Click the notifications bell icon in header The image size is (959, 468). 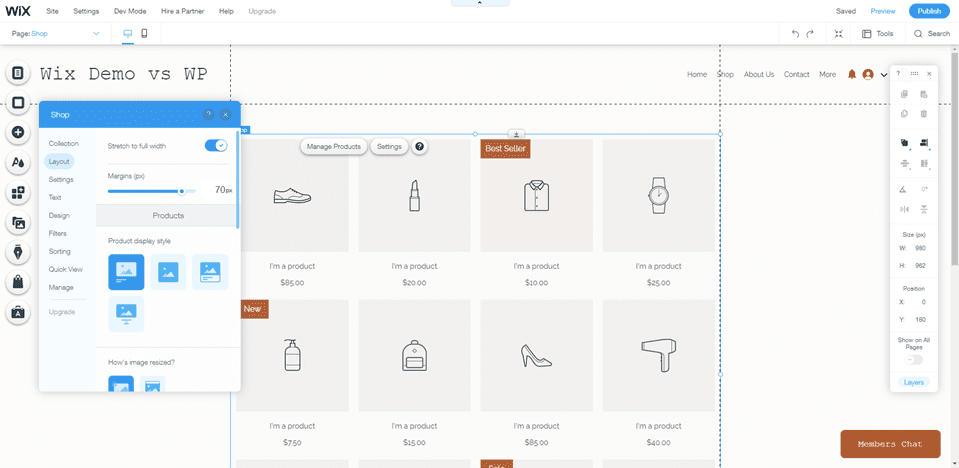(x=851, y=74)
